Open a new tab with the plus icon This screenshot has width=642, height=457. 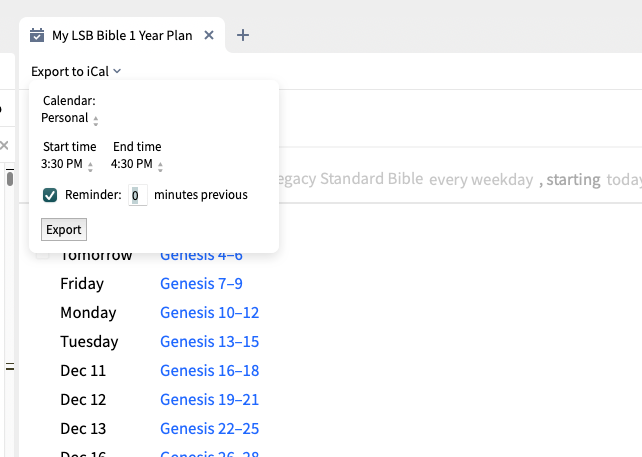point(243,35)
